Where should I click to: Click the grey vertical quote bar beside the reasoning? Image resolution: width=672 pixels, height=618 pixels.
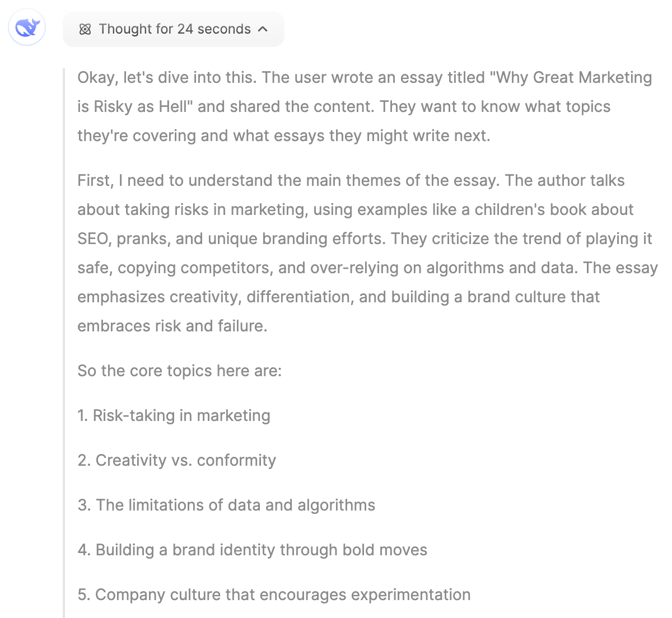[65, 336]
